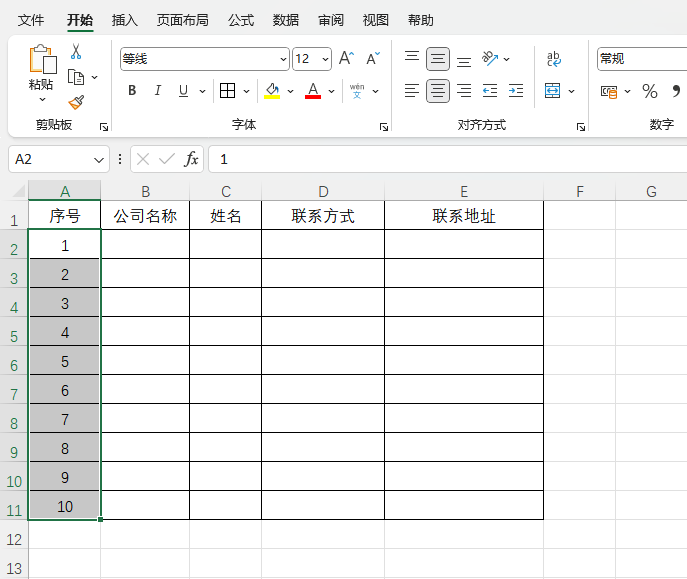Switch to the 页面布局 tab
This screenshot has height=579, width=687.
click(183, 20)
